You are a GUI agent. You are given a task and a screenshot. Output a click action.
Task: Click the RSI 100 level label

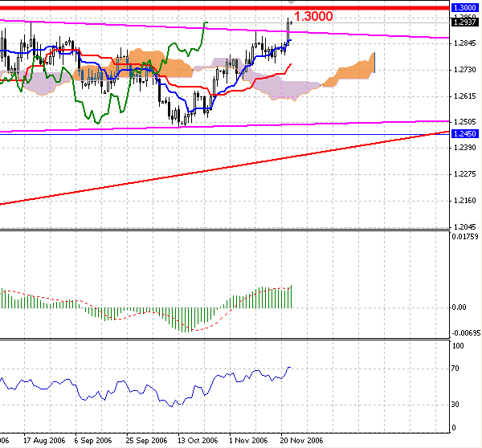[x=458, y=346]
